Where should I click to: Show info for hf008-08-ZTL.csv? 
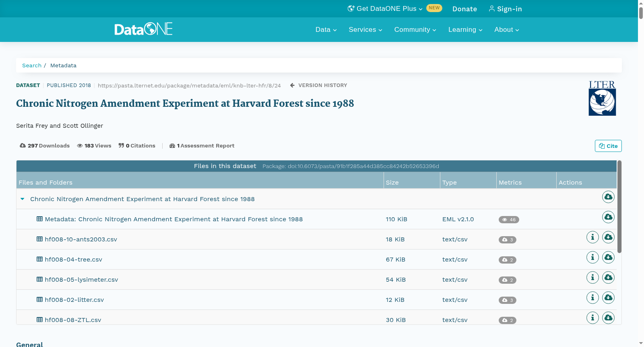[592, 318]
